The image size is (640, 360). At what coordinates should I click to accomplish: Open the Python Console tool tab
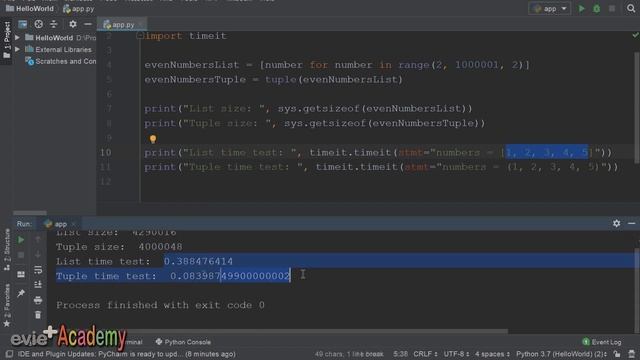coord(183,342)
